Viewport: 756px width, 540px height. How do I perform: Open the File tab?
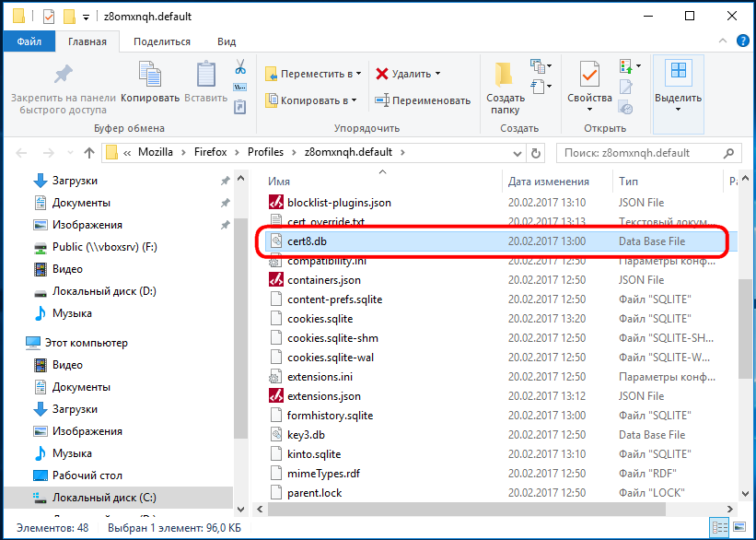29,41
